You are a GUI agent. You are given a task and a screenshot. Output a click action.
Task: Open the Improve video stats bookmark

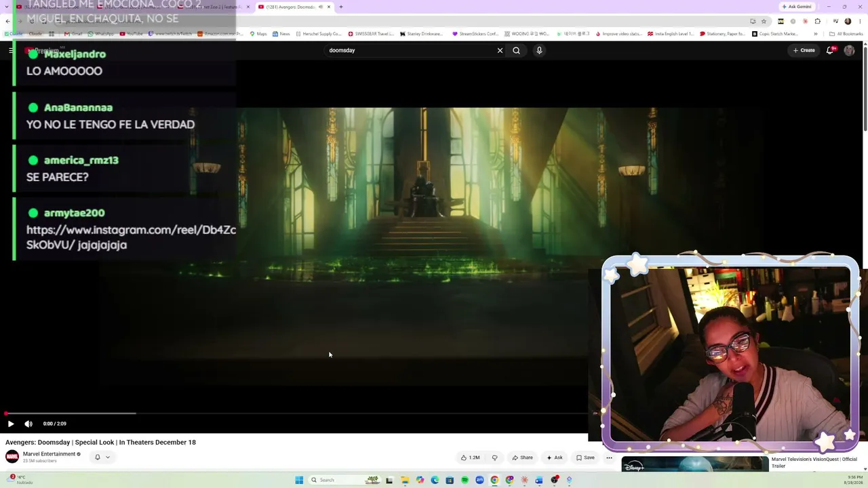coord(618,34)
